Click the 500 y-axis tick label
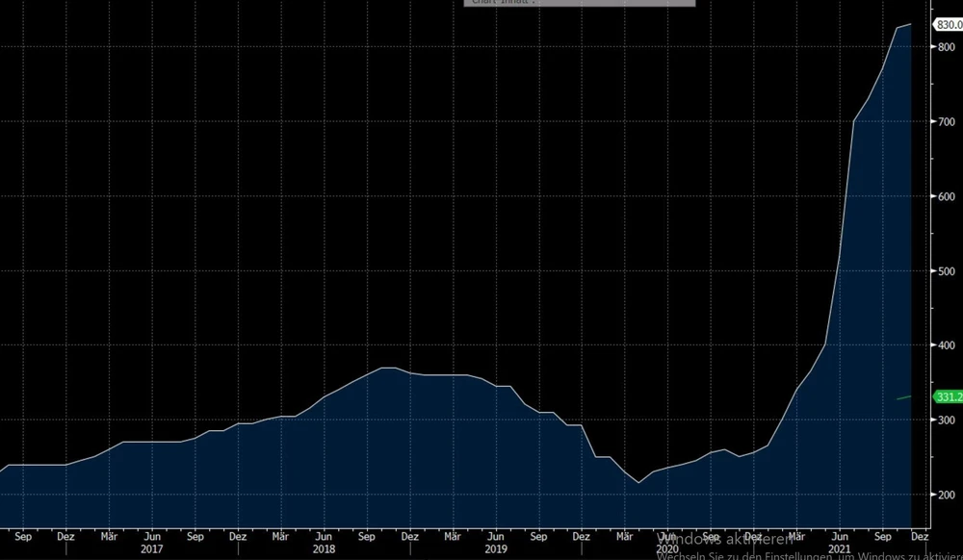The height and width of the screenshot is (560, 963). pyautogui.click(x=948, y=270)
